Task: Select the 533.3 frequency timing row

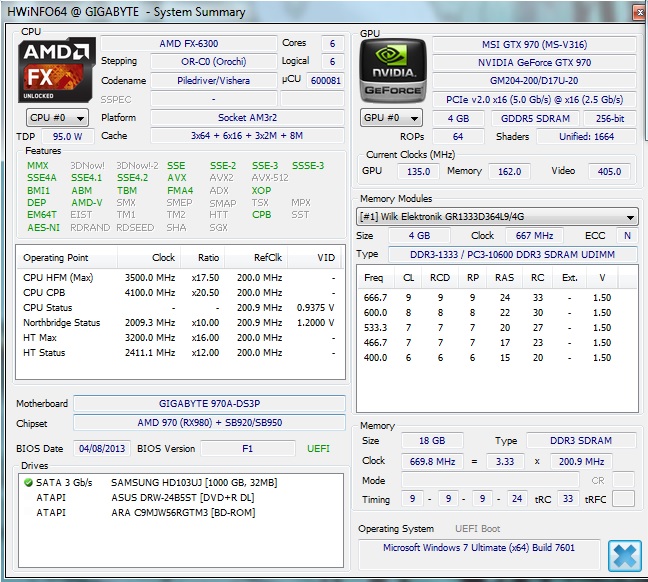Action: [498, 328]
